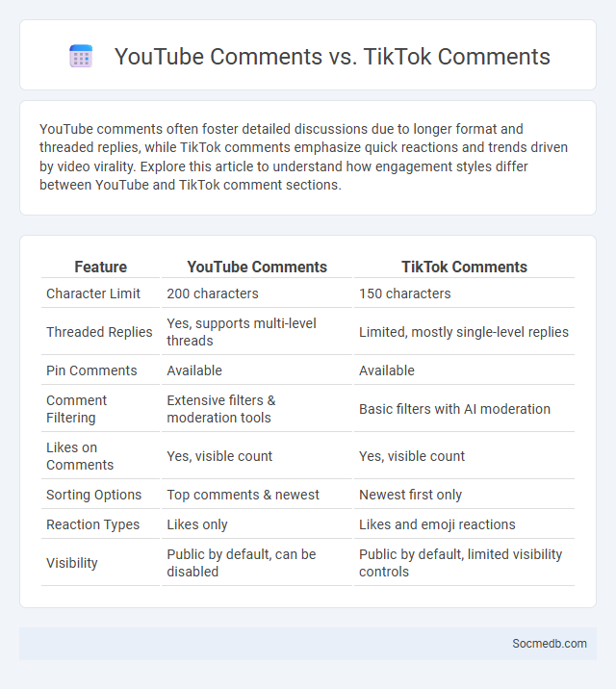Image resolution: width=616 pixels, height=689 pixels.
Task: Click the '200 characters' cell
Action: [x=213, y=293]
